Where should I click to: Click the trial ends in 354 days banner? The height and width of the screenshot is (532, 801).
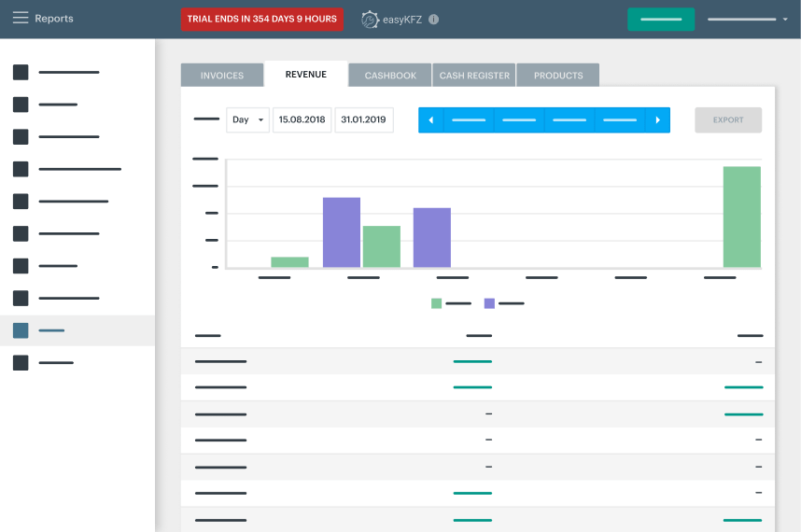262,19
